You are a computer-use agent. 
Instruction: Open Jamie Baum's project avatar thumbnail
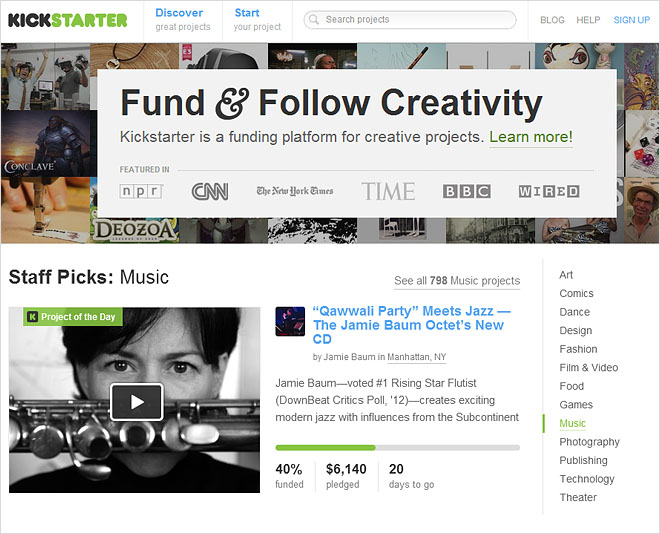290,321
